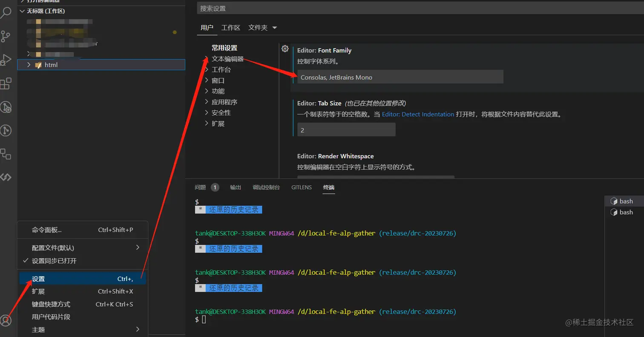Choose 命令面板... from the popup menu

83,230
